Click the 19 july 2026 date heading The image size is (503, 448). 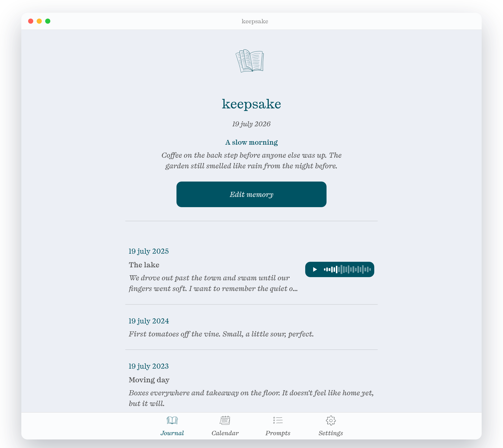[251, 124]
